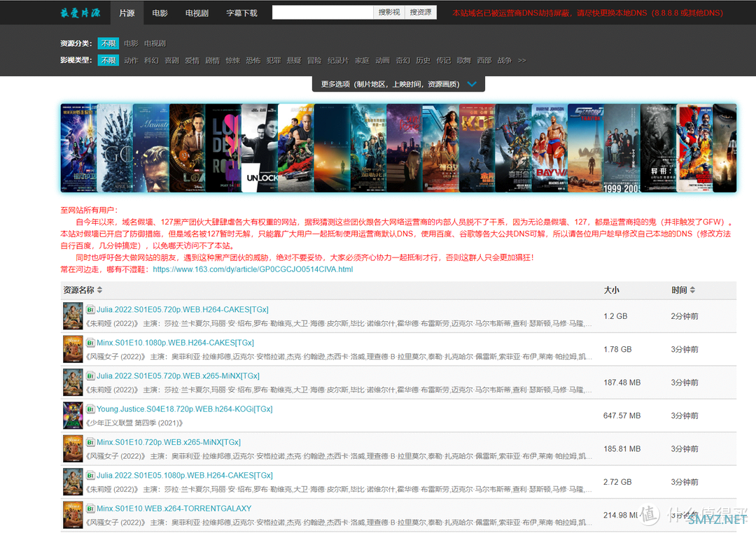Select 不限 in 影视类型 filter
The image size is (756, 533).
[108, 60]
